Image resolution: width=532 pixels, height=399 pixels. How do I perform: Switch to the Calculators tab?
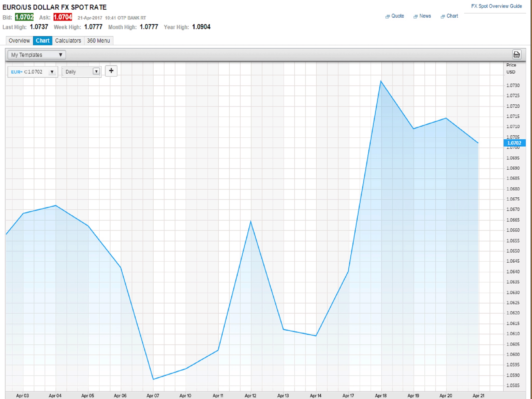pyautogui.click(x=68, y=41)
